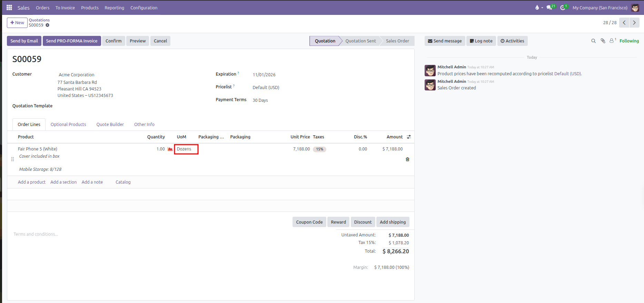This screenshot has height=303, width=644.
Task: Open the Catalog link
Action: [123, 182]
